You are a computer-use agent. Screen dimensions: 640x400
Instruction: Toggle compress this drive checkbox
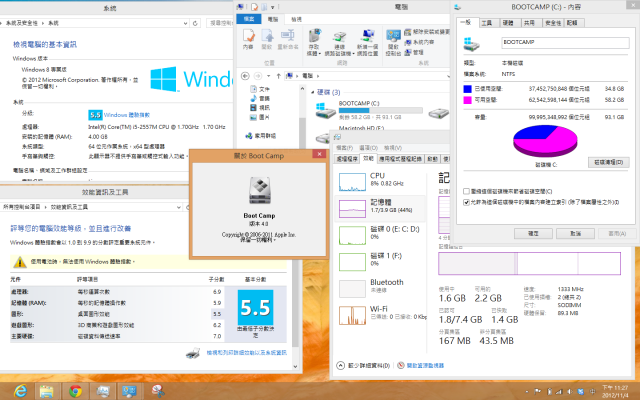tap(466, 191)
